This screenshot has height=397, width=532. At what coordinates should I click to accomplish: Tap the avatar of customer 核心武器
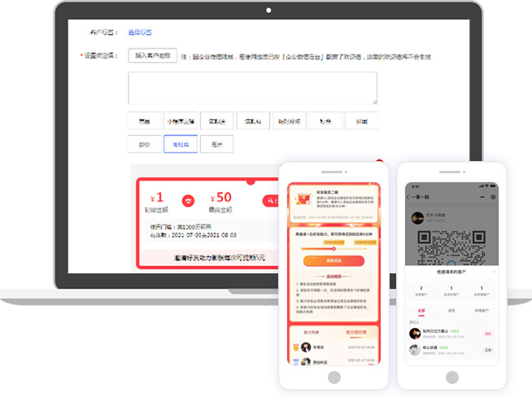pos(412,350)
